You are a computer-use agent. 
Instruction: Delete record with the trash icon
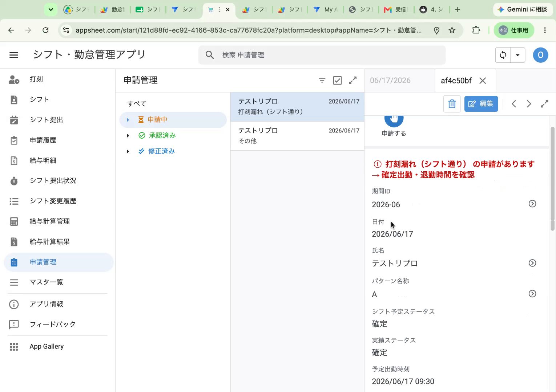point(452,104)
